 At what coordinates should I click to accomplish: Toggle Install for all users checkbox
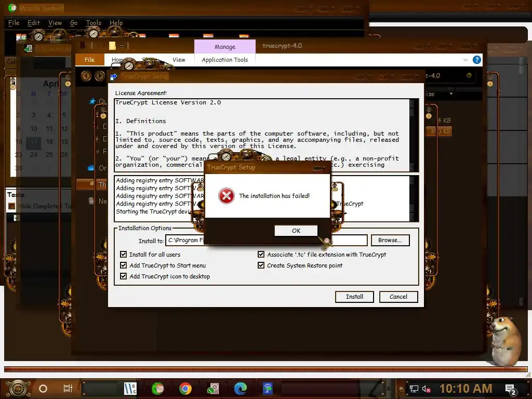(x=123, y=255)
